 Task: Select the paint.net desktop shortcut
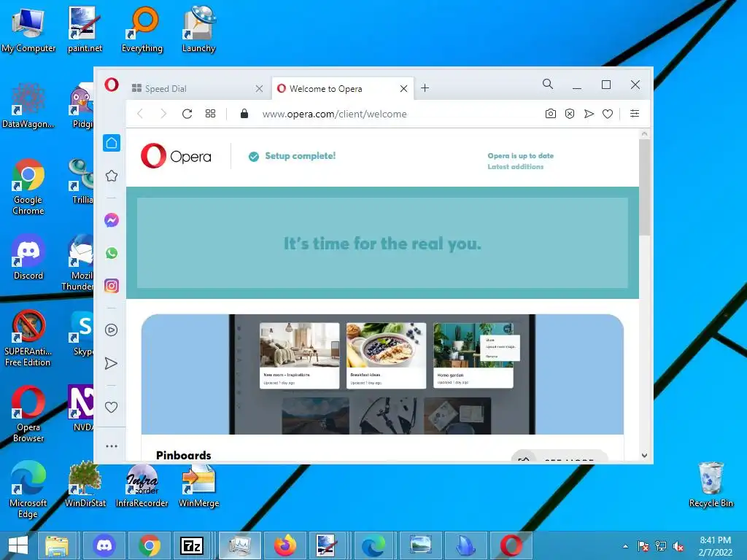pyautogui.click(x=85, y=30)
